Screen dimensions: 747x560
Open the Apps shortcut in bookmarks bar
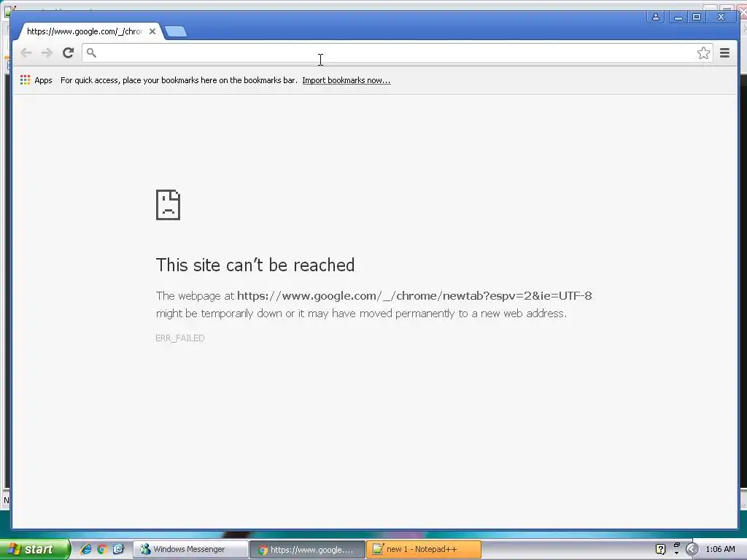(36, 80)
